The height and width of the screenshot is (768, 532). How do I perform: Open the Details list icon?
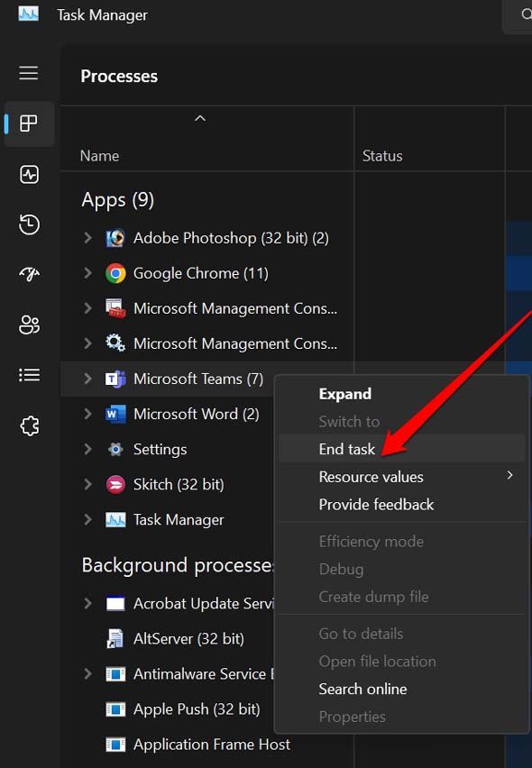[29, 375]
